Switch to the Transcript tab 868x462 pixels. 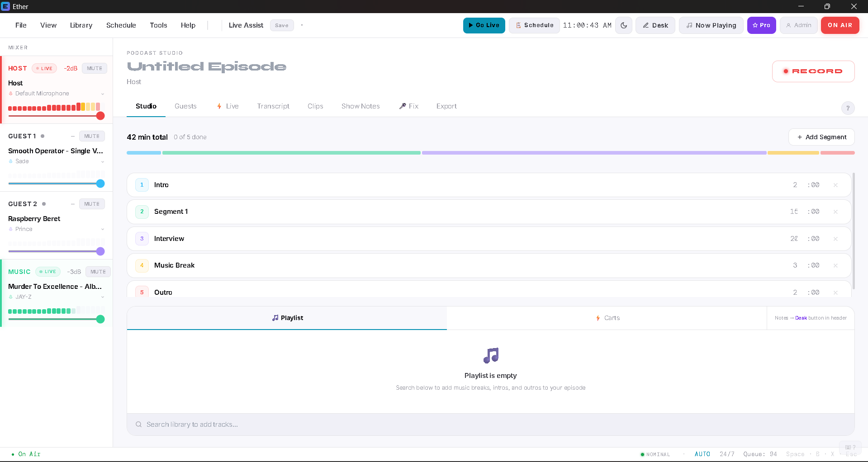(273, 106)
